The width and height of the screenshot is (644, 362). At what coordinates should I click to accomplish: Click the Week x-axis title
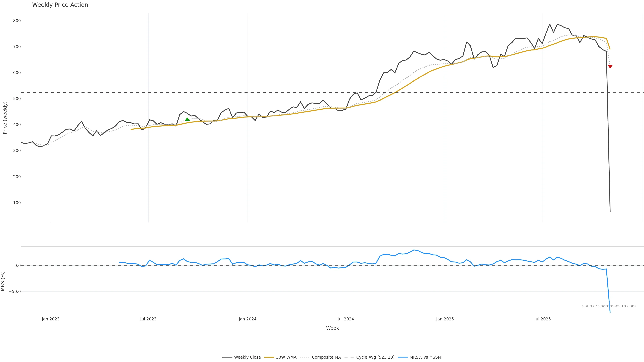(332, 328)
